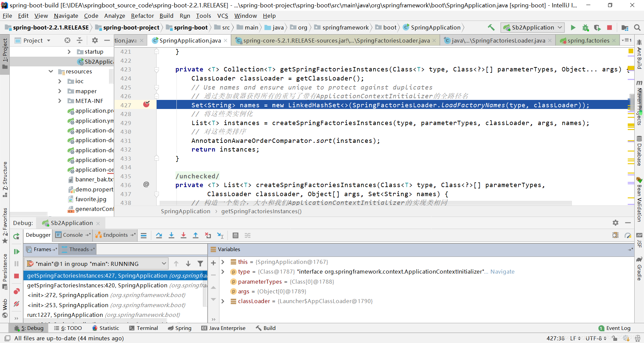Switch to the spring.factories editor tab
This screenshot has width=644, height=343.
click(588, 41)
